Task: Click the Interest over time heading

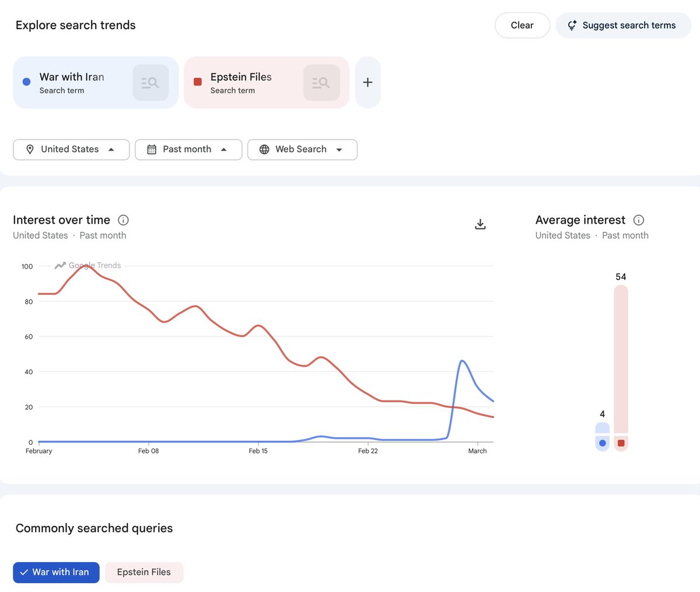Action: [x=61, y=220]
